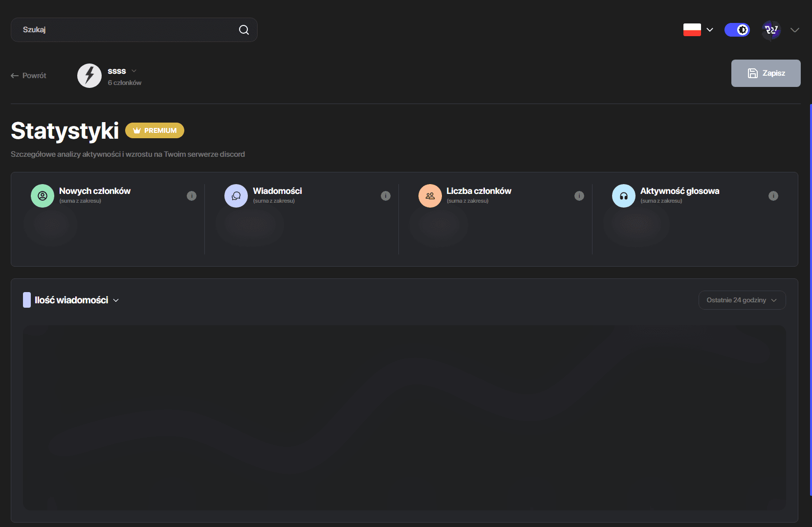Toggle the dark mode theme switch
This screenshot has height=527, width=812.
(737, 30)
